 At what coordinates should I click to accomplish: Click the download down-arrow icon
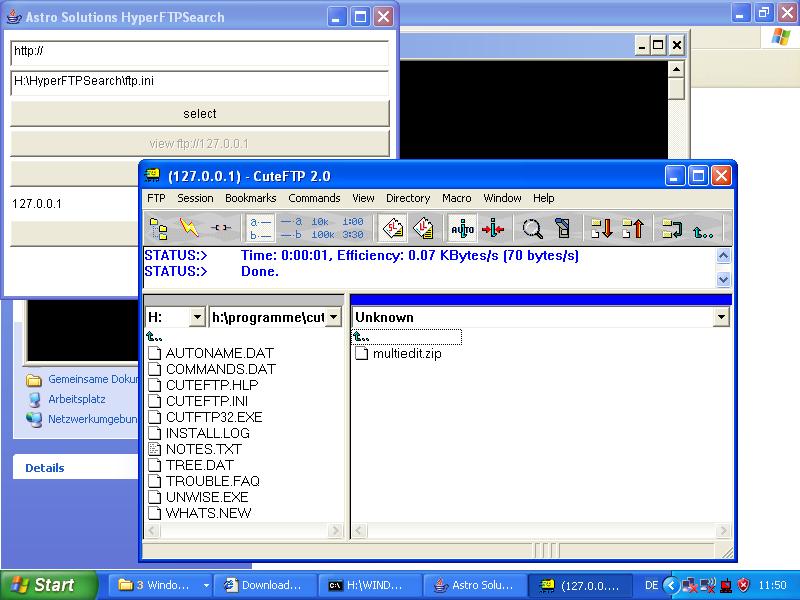click(x=602, y=228)
